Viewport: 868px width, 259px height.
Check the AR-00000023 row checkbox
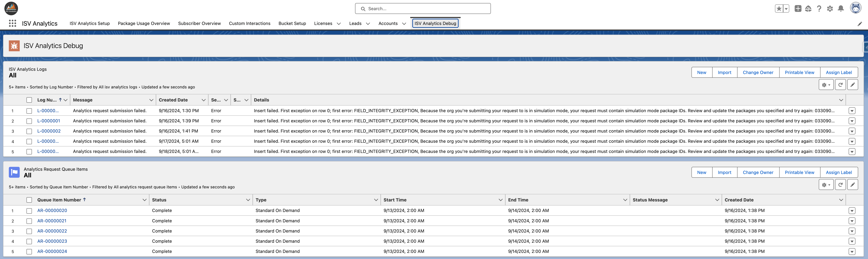(x=29, y=242)
